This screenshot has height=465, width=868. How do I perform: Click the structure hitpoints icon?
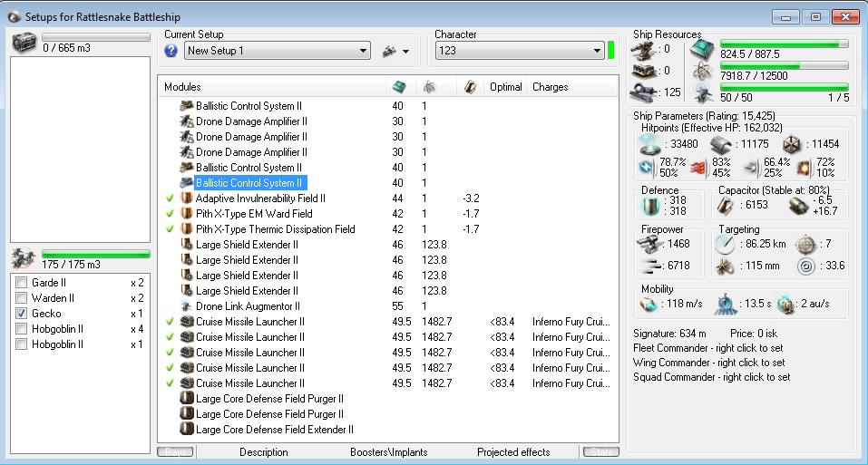tap(792, 145)
